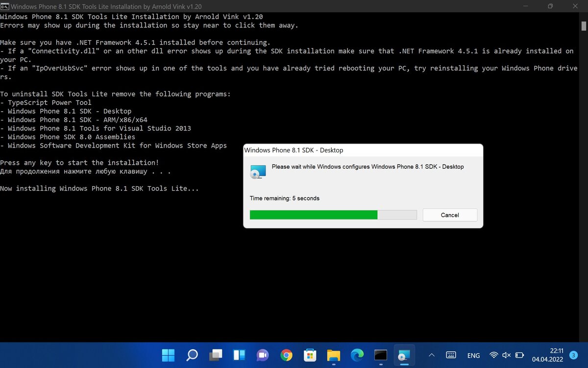Open the touch keyboard tray icon
588x368 pixels.
click(x=451, y=355)
